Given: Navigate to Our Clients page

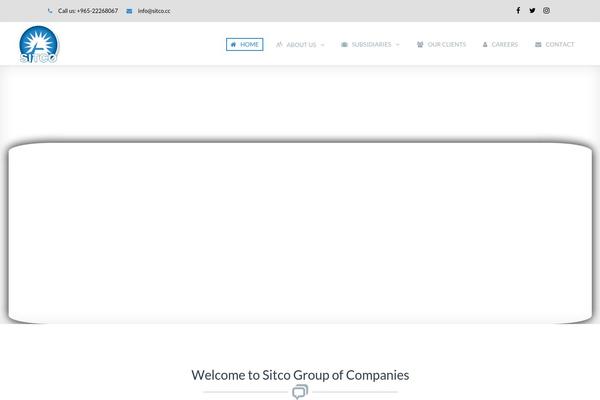Looking at the screenshot, I should coord(441,44).
